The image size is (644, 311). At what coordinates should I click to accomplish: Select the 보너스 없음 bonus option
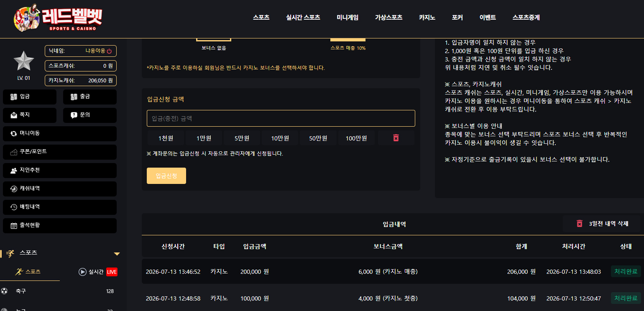[214, 45]
